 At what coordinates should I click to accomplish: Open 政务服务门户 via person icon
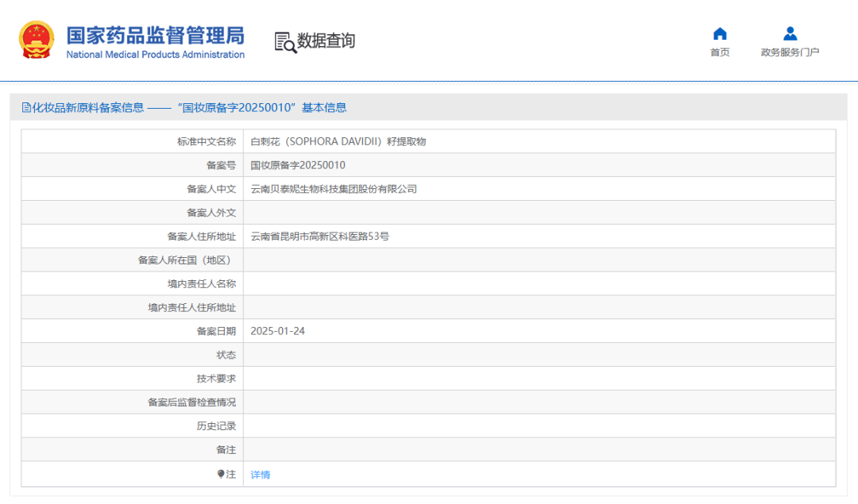point(790,34)
